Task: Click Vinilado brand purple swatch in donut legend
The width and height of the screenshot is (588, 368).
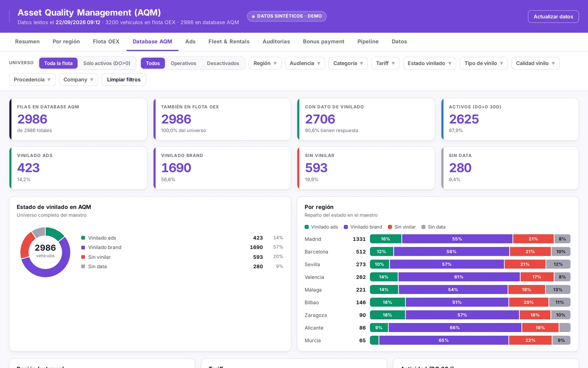Action: point(83,247)
